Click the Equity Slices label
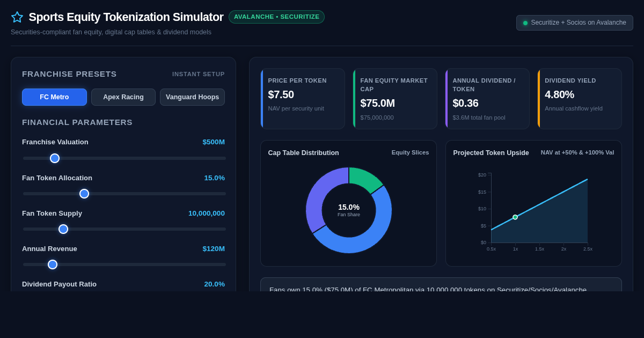The height and width of the screenshot is (338, 644). (x=411, y=152)
